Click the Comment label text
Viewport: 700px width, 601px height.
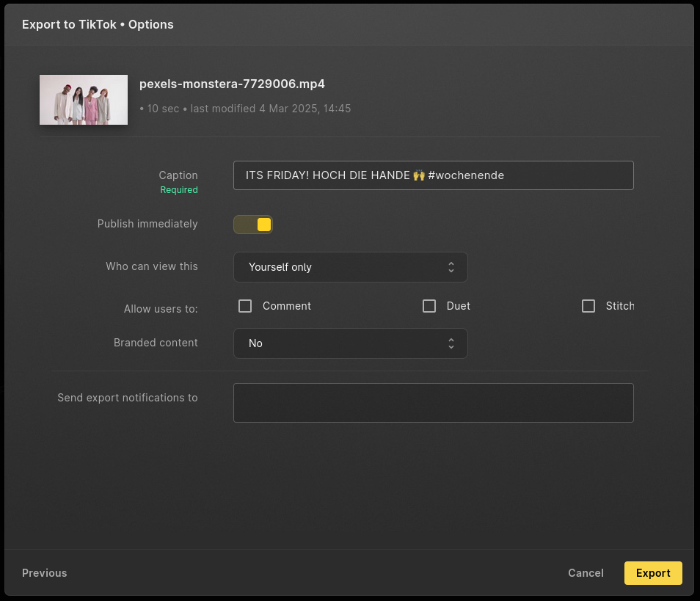point(287,306)
